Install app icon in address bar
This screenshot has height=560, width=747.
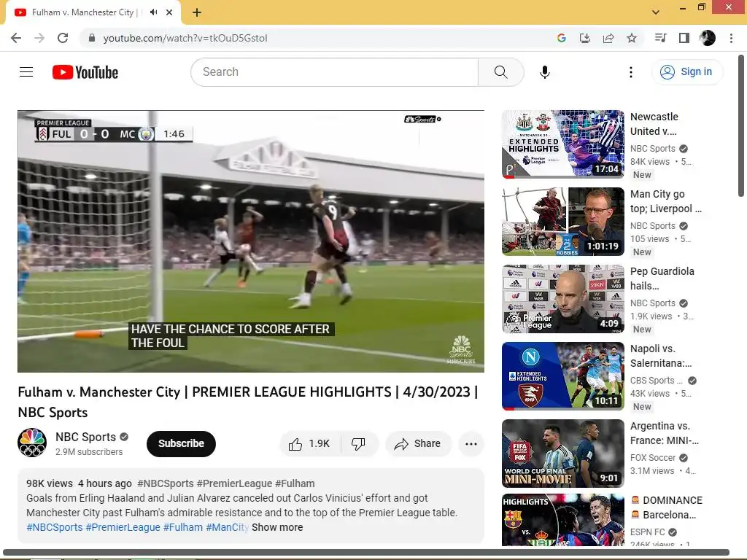click(x=584, y=38)
